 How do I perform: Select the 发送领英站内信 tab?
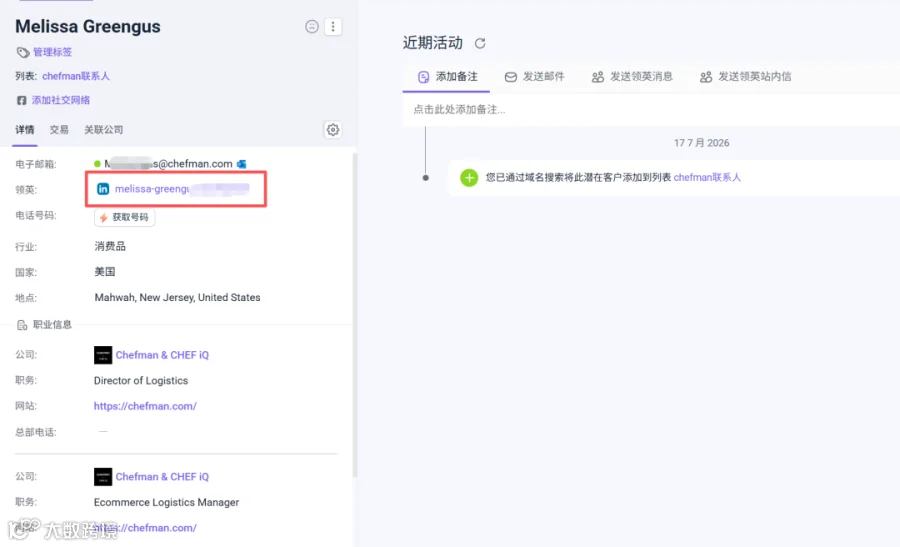click(745, 76)
